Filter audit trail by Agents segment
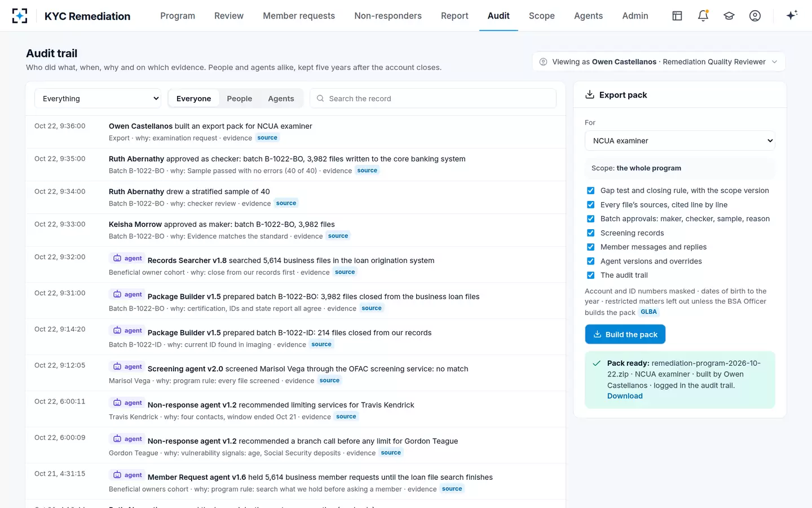812x508 pixels. click(x=281, y=98)
